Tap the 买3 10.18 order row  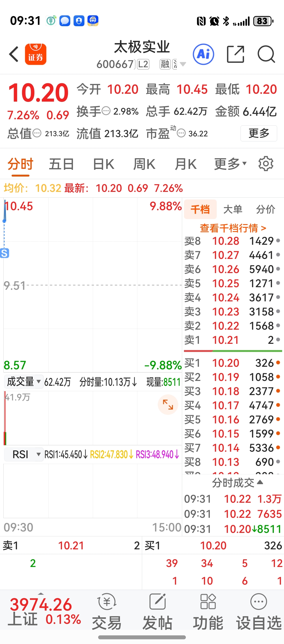[x=233, y=391]
